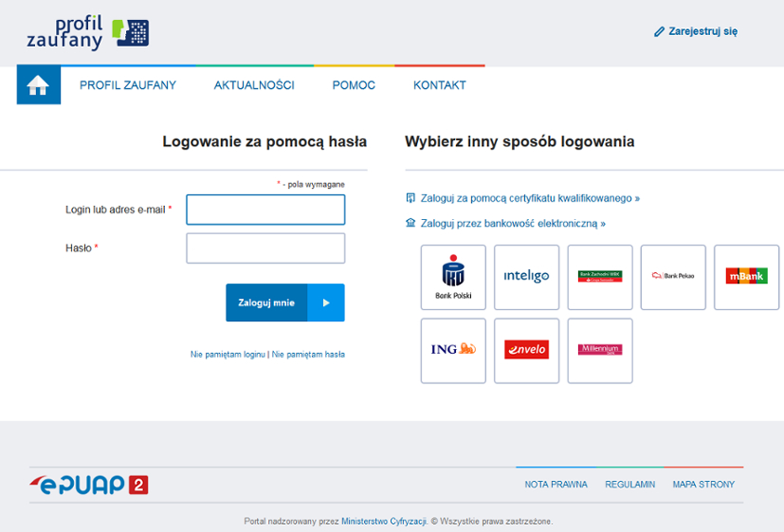Click the Profil Zaufany logo
Image resolution: width=784 pixels, height=532 pixels.
click(88, 32)
